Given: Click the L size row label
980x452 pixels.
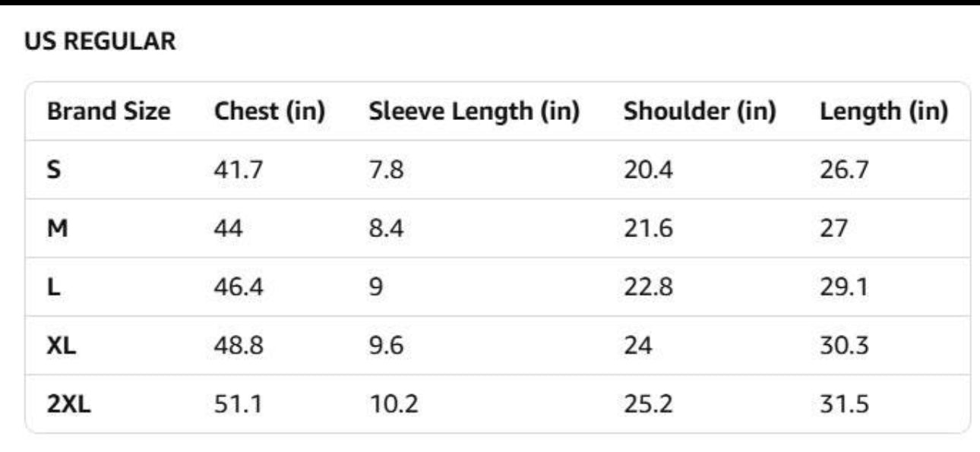Looking at the screenshot, I should (x=52, y=287).
